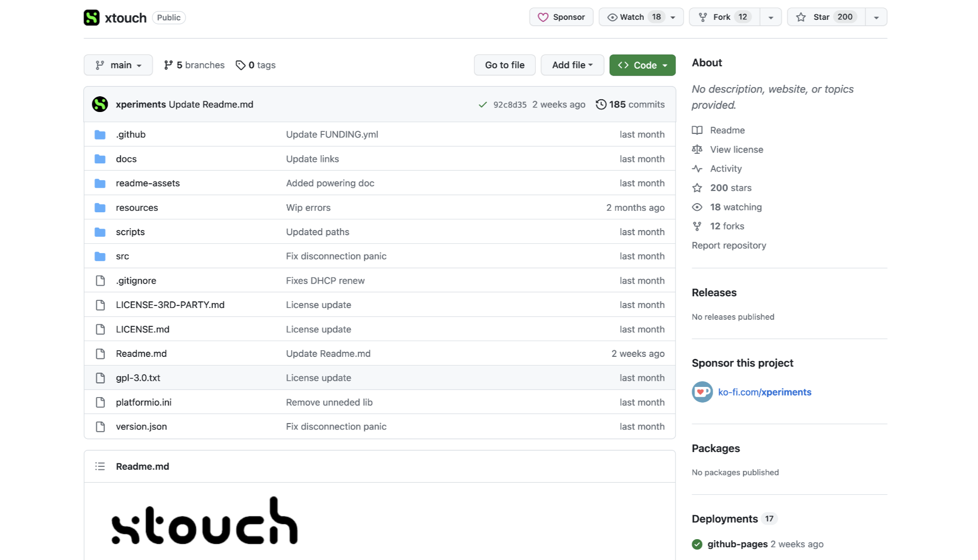Click the Ko-fi cup icon

pyautogui.click(x=702, y=392)
